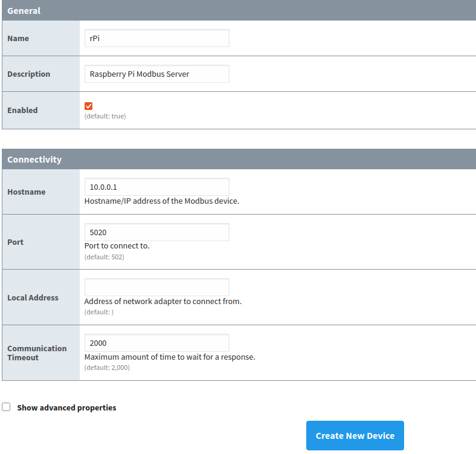This screenshot has height=454, width=476.
Task: Click the Hostname field showing 10.0.0.1
Action: [x=156, y=187]
